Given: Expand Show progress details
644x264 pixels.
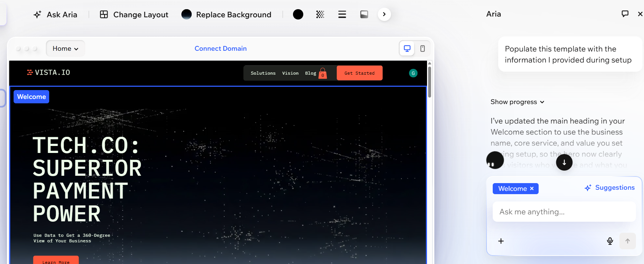Looking at the screenshot, I should click(517, 102).
